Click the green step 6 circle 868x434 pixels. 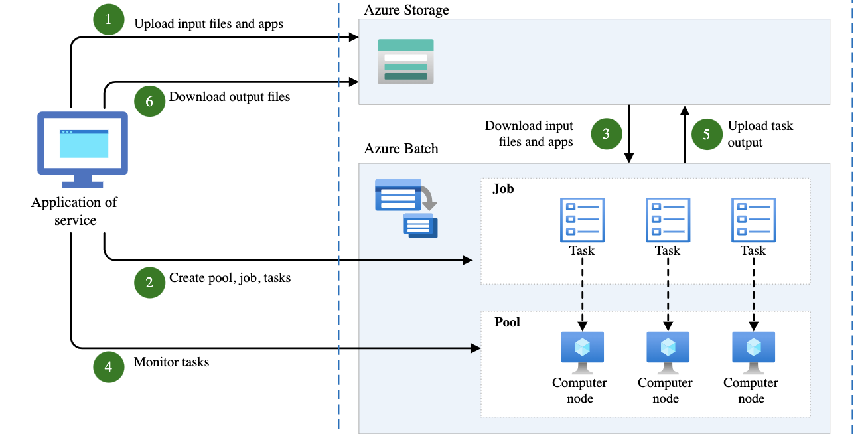pos(149,101)
